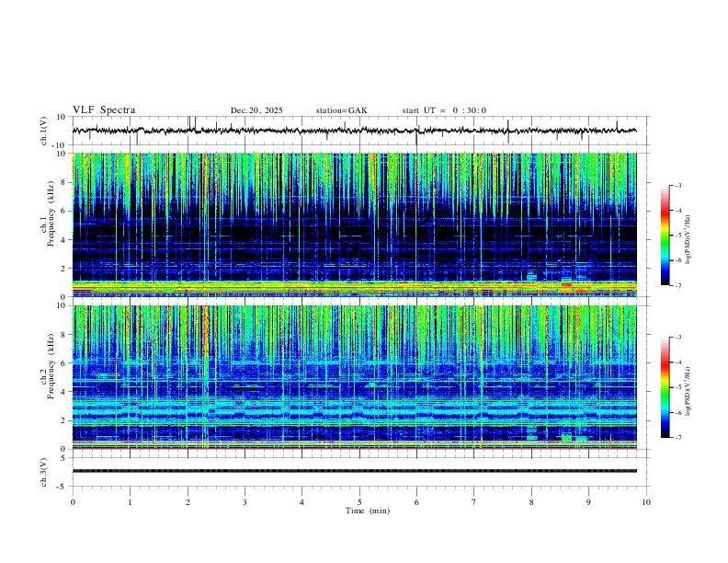This screenshot has width=728, height=563.
Task: Click the -5 tick on ch.3(V) axis
Action: coord(62,487)
